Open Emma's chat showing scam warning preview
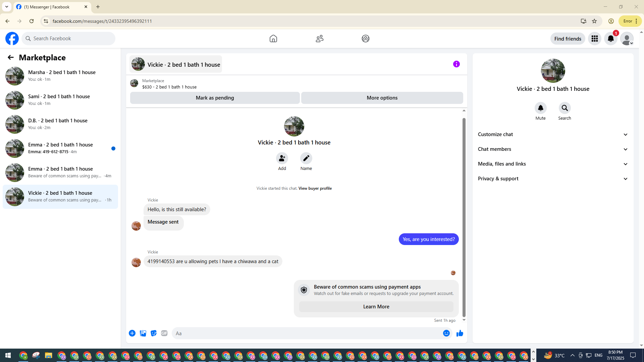This screenshot has width=644, height=362. [60, 172]
